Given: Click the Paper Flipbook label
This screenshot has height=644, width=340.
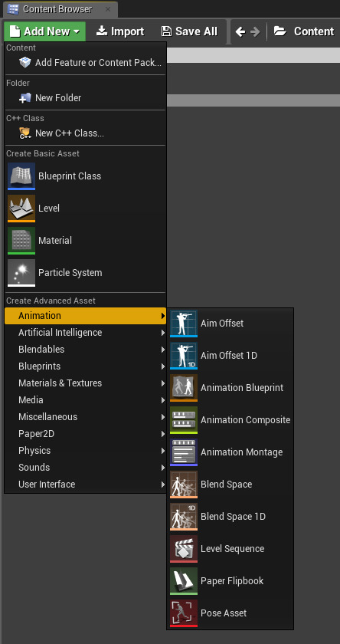Looking at the screenshot, I should pos(232,581).
